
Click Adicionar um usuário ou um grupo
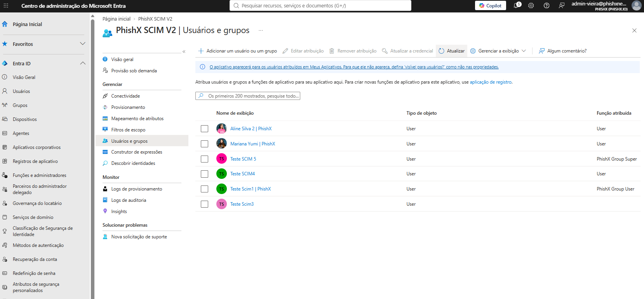[x=238, y=51]
